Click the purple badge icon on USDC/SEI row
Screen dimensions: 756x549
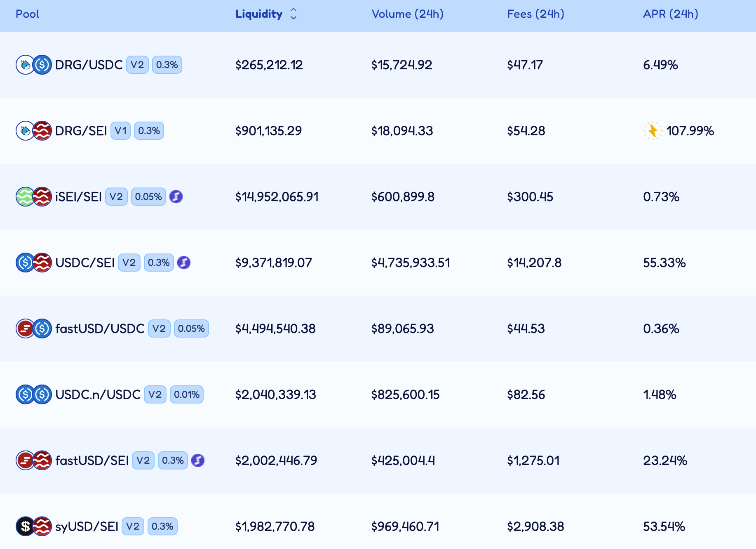pyautogui.click(x=184, y=263)
